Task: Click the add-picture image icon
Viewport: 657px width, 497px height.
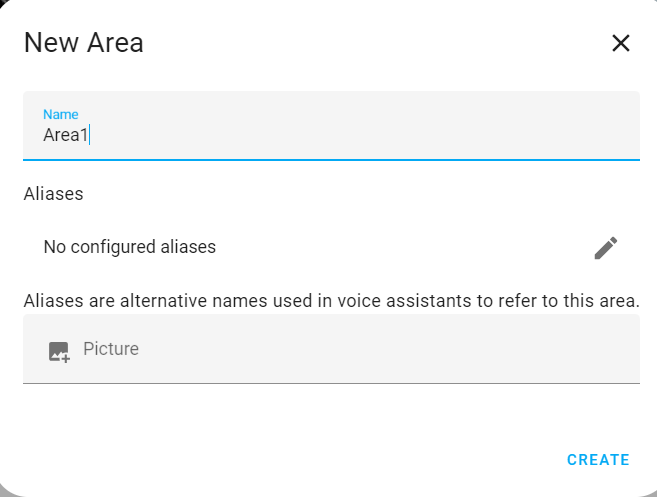Action: tap(59, 351)
